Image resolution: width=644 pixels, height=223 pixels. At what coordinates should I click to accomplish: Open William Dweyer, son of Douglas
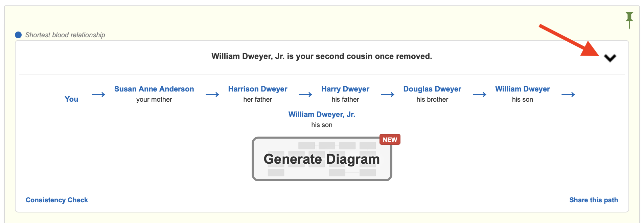523,89
